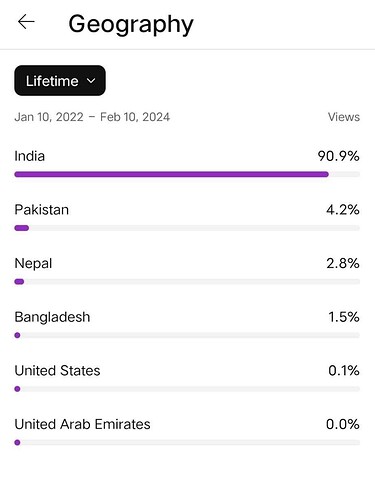Click India's 90.9% value

click(338, 156)
